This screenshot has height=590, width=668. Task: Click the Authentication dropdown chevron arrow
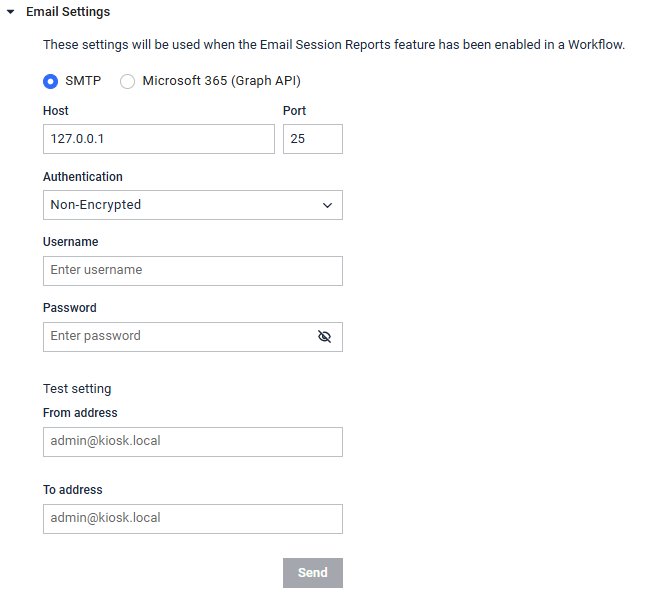327,205
